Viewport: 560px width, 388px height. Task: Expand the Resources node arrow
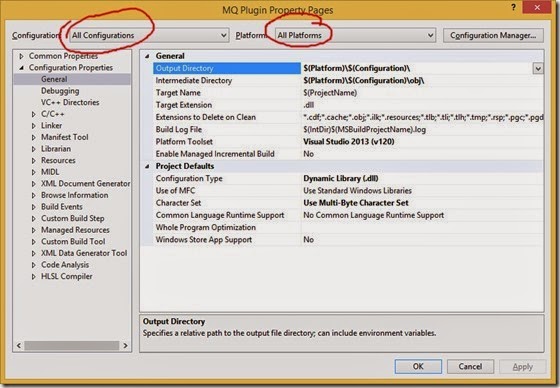[x=34, y=160]
